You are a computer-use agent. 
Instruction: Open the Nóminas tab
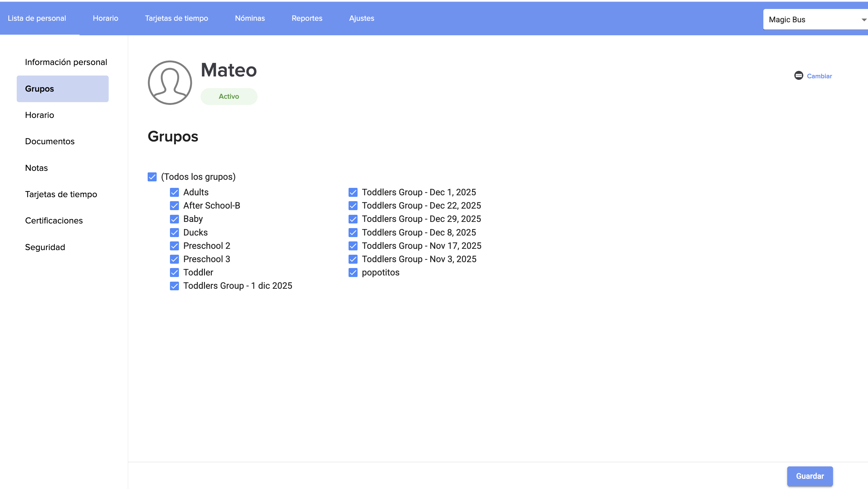[250, 18]
